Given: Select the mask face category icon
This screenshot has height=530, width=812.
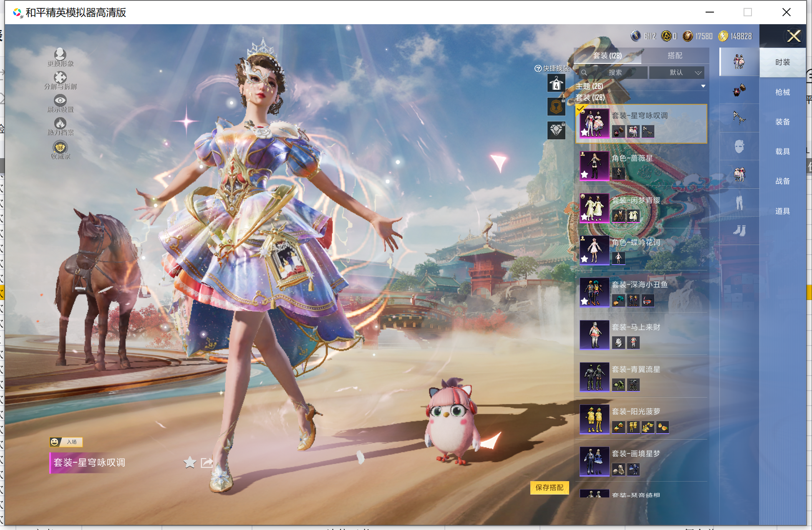Looking at the screenshot, I should [x=739, y=146].
